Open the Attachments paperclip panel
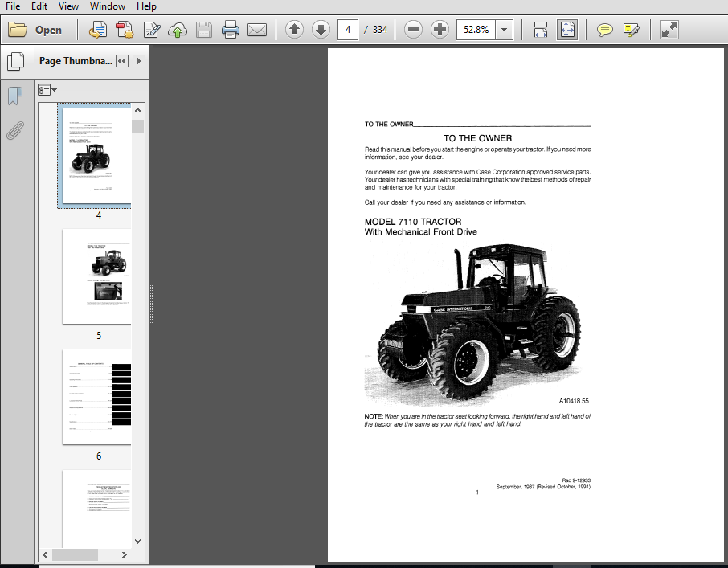The height and width of the screenshot is (568, 728). 15,130
